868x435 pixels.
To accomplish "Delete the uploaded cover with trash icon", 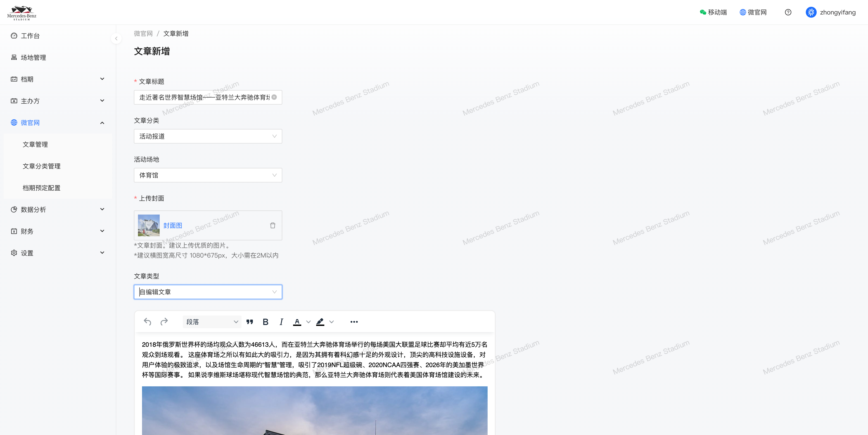I will tap(273, 226).
